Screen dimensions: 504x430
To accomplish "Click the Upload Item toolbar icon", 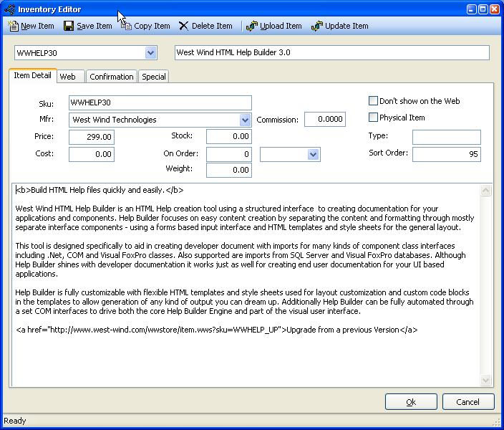I will click(x=251, y=26).
